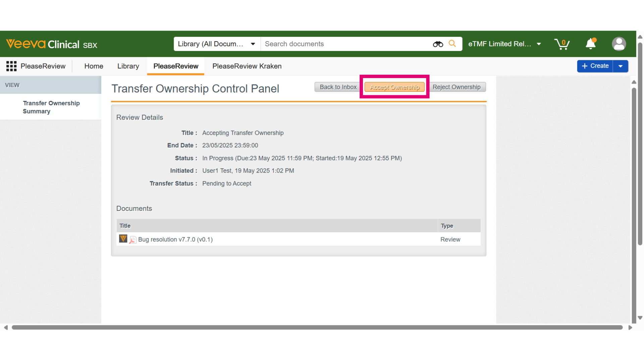644x362 pixels.
Task: Go to the Home tab
Action: pyautogui.click(x=94, y=66)
